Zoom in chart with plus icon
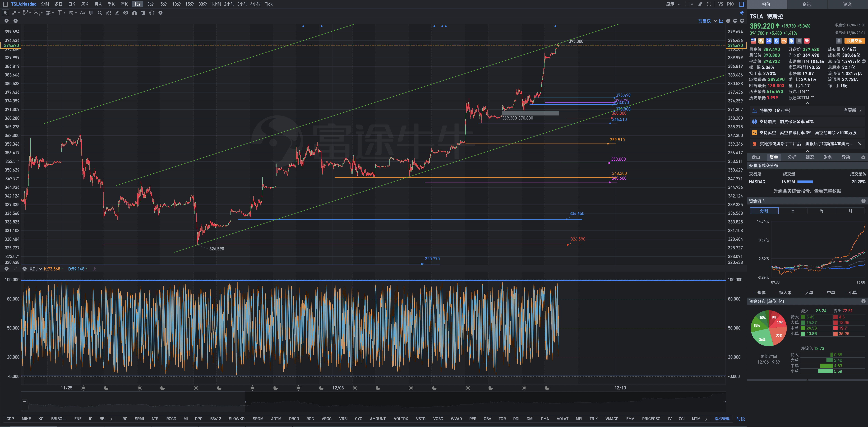Image resolution: width=868 pixels, height=427 pixels. (x=742, y=21)
